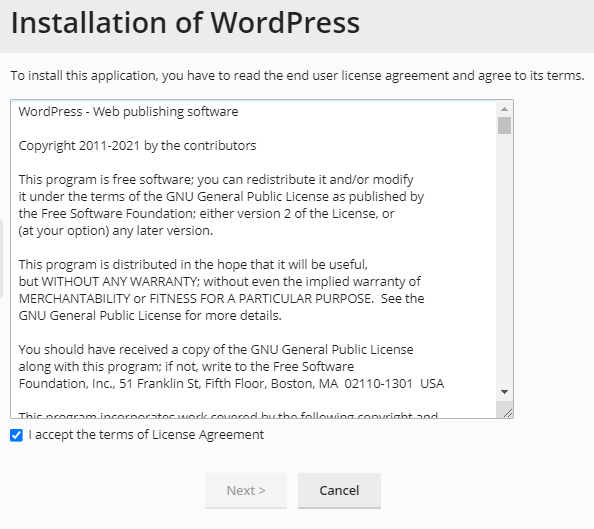
Task: Uncheck the accept License Agreement terms checkbox
Action: pyautogui.click(x=16, y=435)
